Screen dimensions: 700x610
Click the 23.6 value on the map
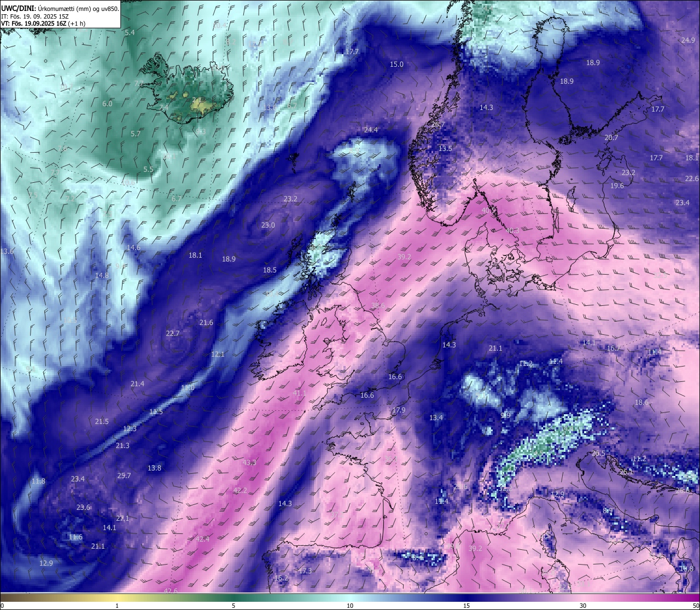[83, 508]
